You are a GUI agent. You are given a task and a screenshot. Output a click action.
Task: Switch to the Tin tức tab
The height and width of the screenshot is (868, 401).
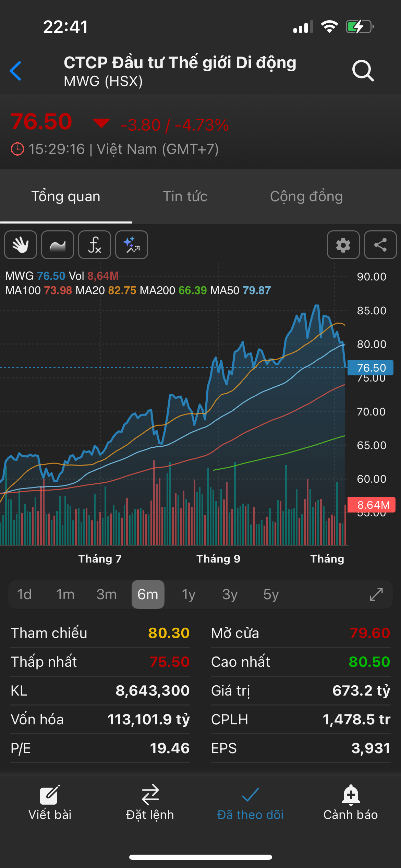pyautogui.click(x=185, y=196)
